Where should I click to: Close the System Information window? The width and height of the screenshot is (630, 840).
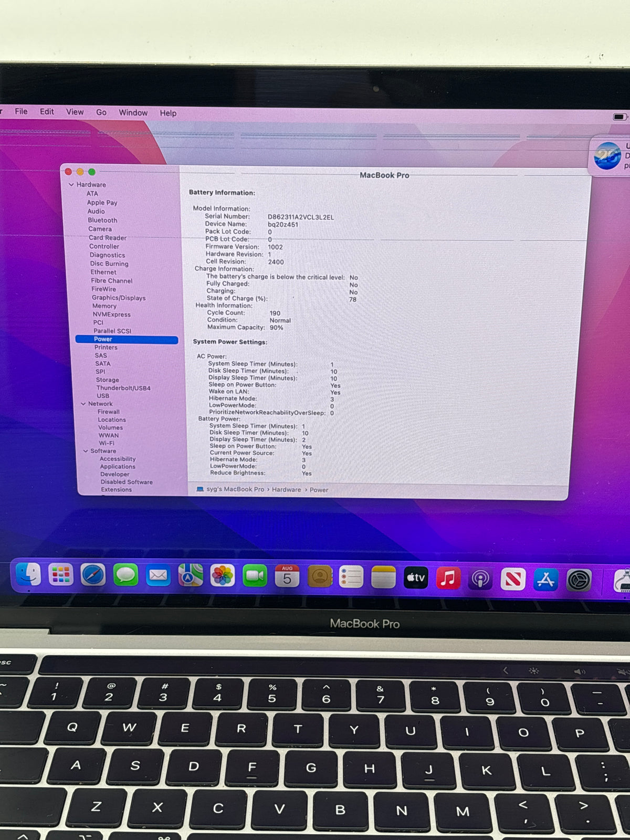[68, 172]
